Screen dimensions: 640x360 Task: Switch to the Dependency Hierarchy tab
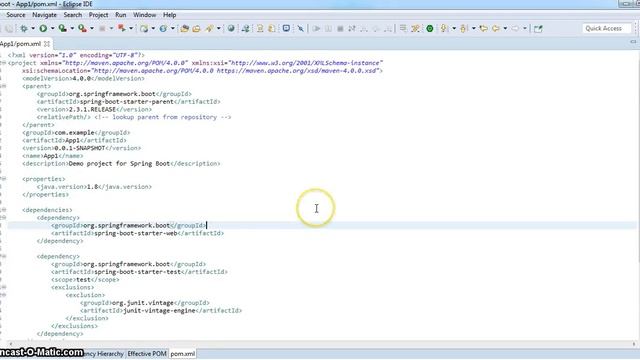tap(104, 354)
